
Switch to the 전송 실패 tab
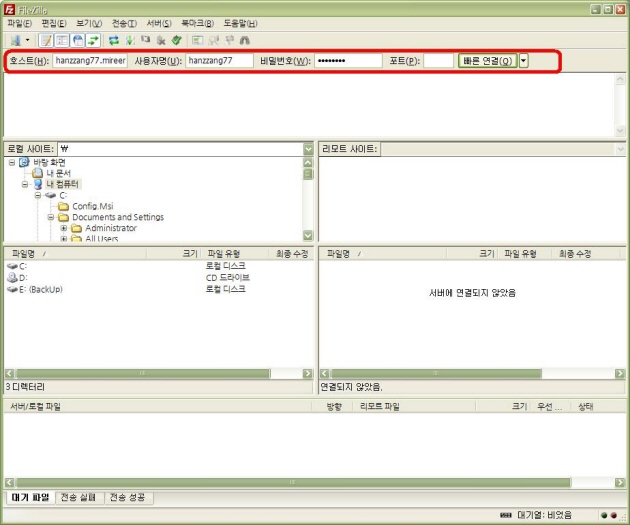pos(79,497)
